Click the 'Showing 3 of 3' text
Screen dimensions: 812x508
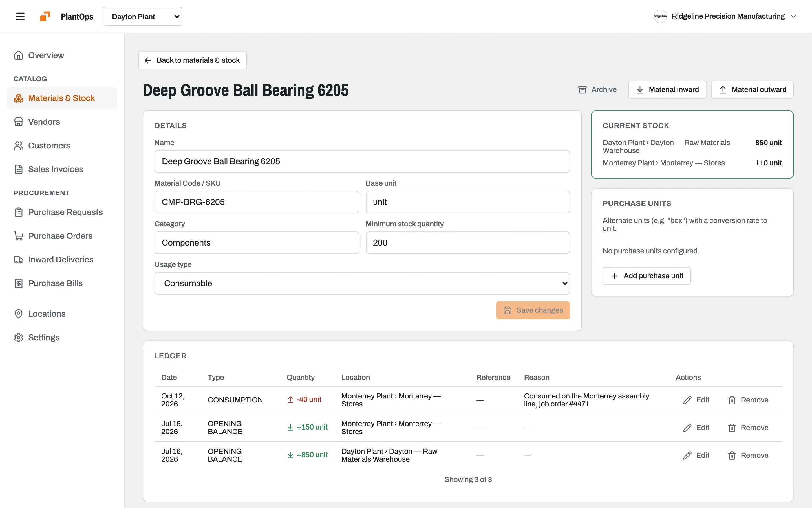pos(468,479)
